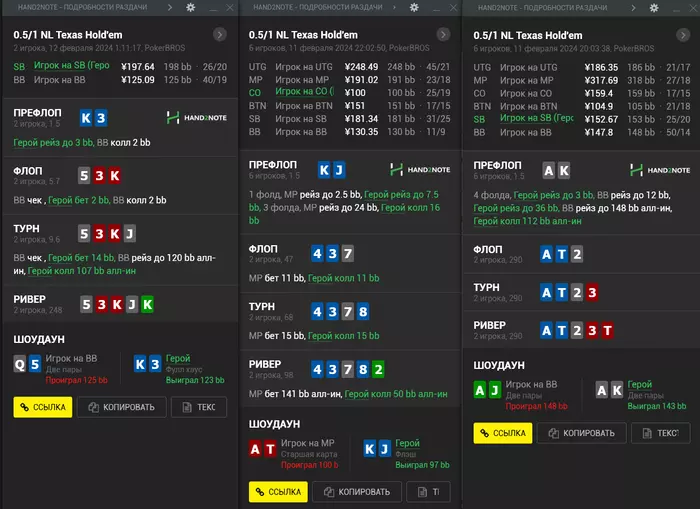Click Hand2Note logo in AK hand preflop
Image resolution: width=700 pixels, height=509 pixels.
pos(660,170)
